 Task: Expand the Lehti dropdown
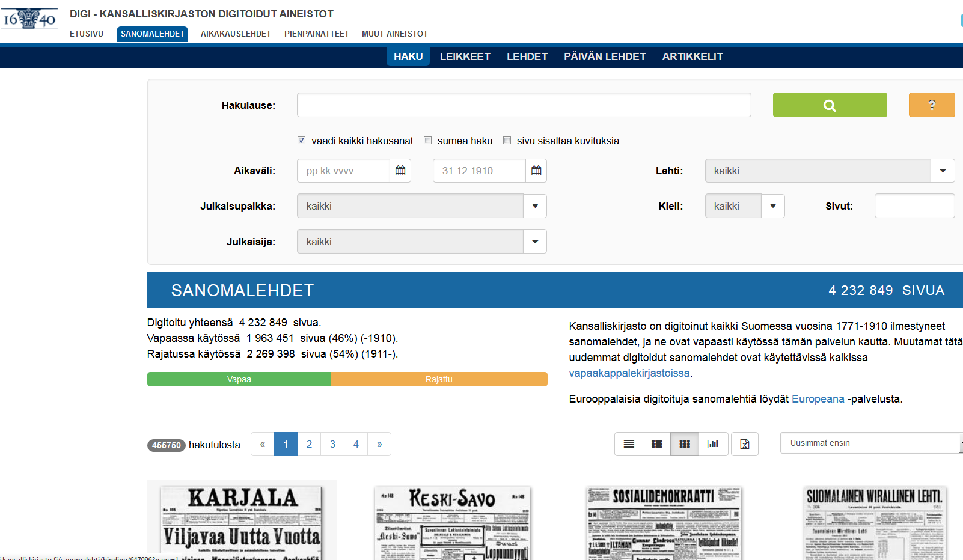[x=943, y=171]
